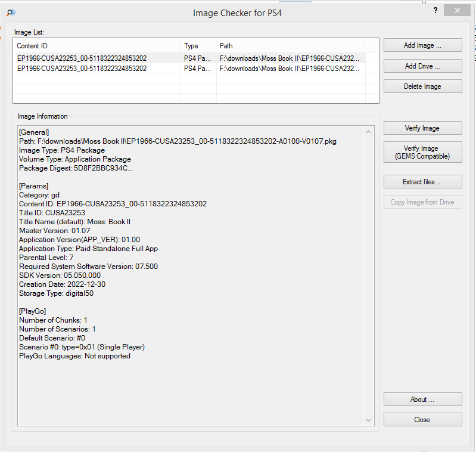Click the Verify Image button
The height and width of the screenshot is (452, 476).
click(422, 128)
